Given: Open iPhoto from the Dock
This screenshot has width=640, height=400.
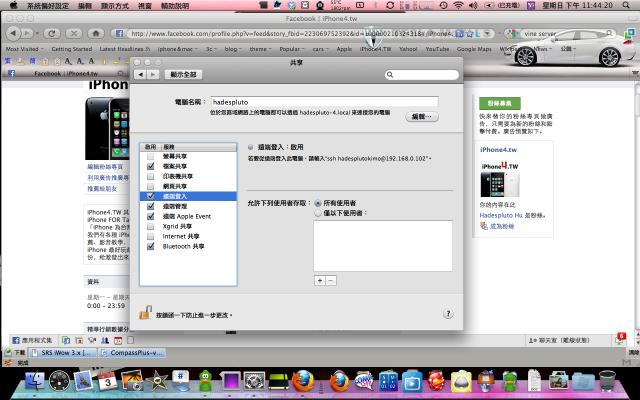Looking at the screenshot, I should coord(132,382).
